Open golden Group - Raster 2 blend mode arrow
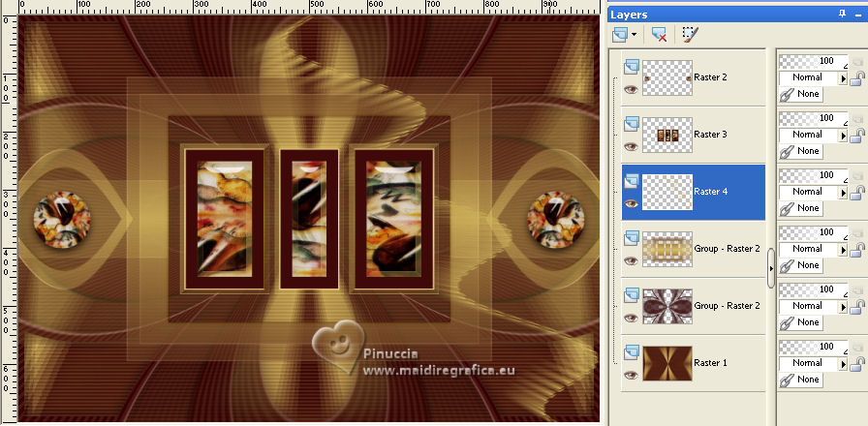 pos(843,250)
